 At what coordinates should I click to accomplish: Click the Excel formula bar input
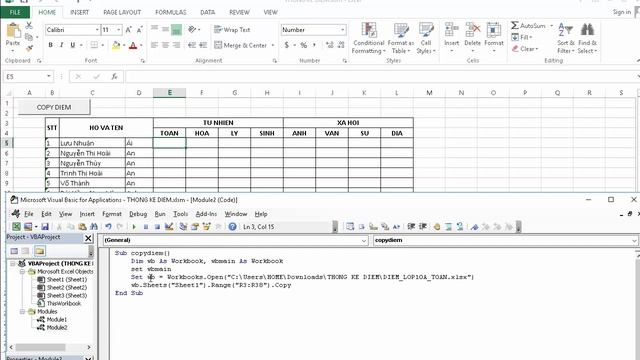(380, 76)
